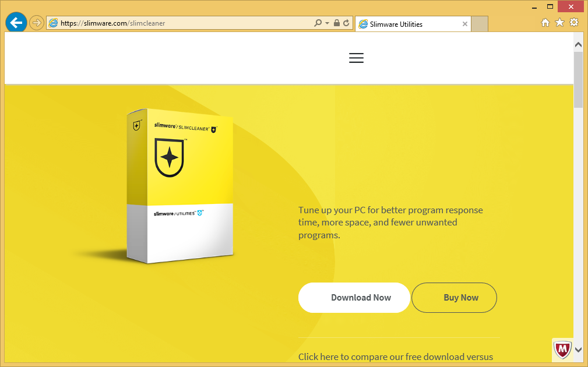Image resolution: width=588 pixels, height=367 pixels.
Task: Click the security lock icon
Action: coord(337,23)
